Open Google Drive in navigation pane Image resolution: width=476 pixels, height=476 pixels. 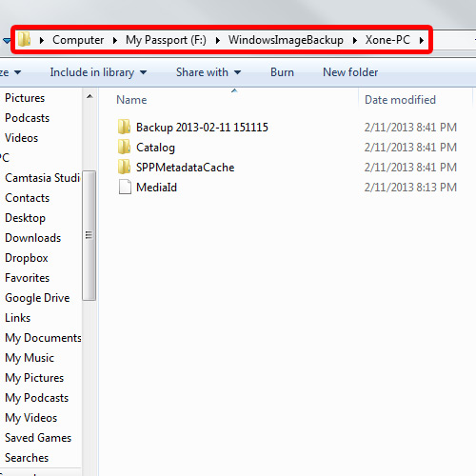tap(37, 298)
